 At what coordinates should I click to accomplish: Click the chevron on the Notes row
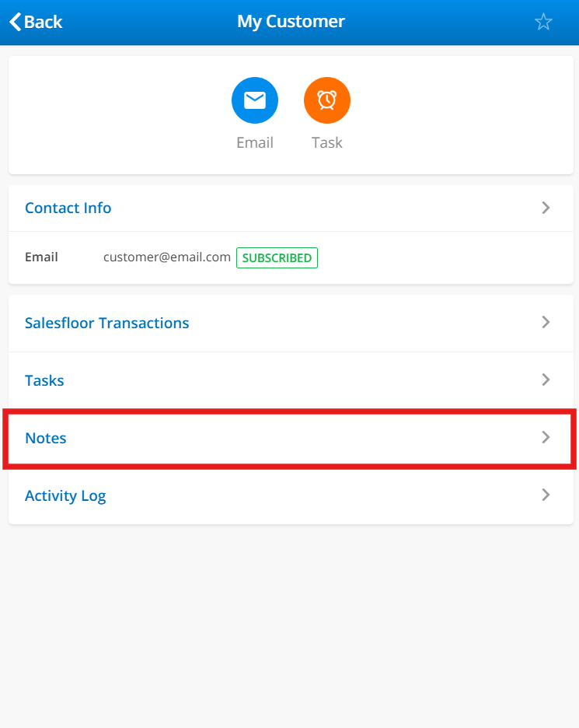tap(546, 437)
